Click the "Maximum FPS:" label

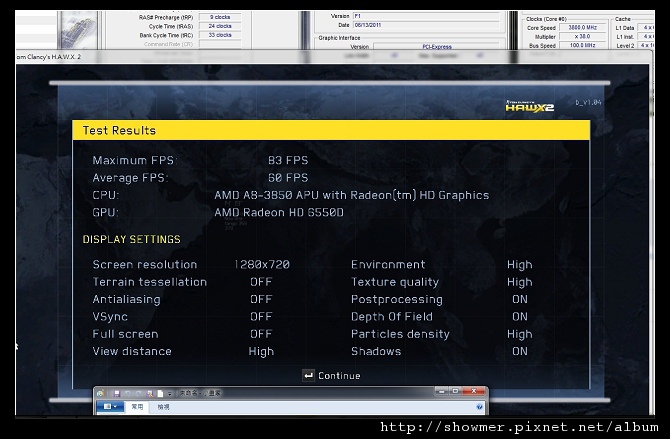click(x=135, y=160)
